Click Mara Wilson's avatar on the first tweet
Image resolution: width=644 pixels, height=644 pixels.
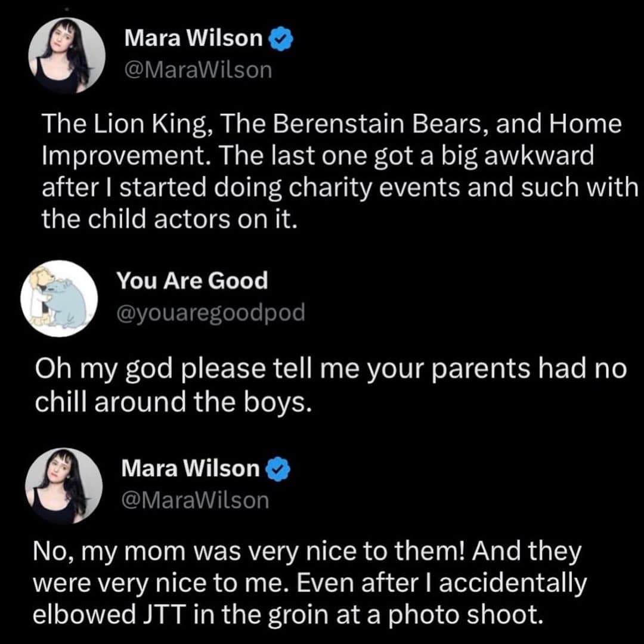click(x=67, y=55)
